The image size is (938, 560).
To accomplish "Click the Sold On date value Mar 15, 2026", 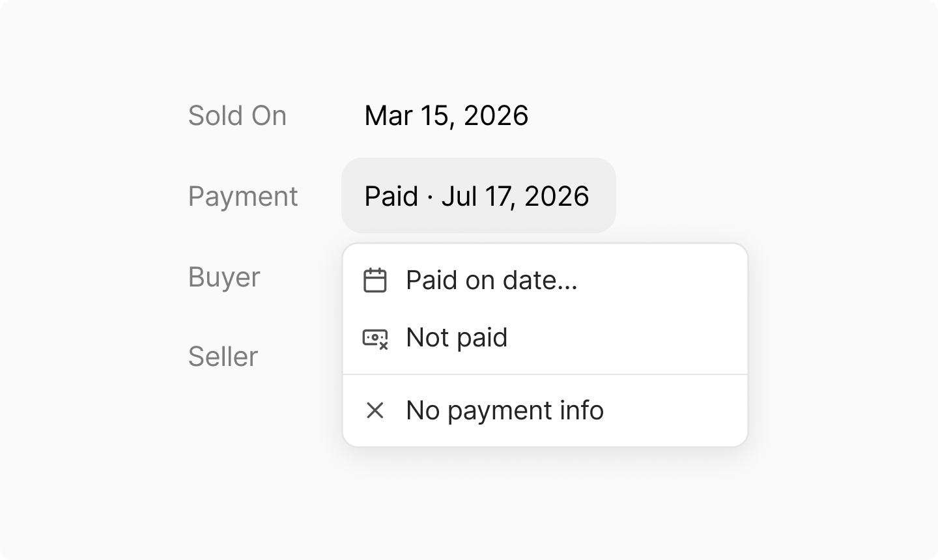I will 446,115.
